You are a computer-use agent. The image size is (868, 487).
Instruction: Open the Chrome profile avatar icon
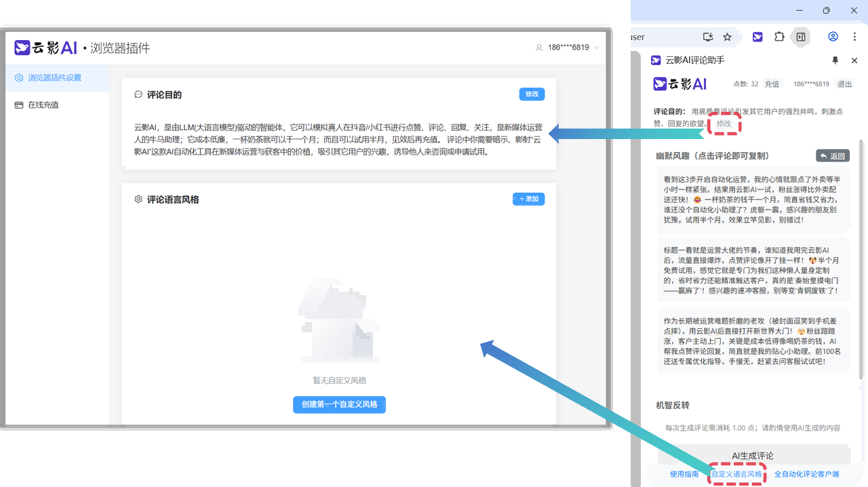833,37
